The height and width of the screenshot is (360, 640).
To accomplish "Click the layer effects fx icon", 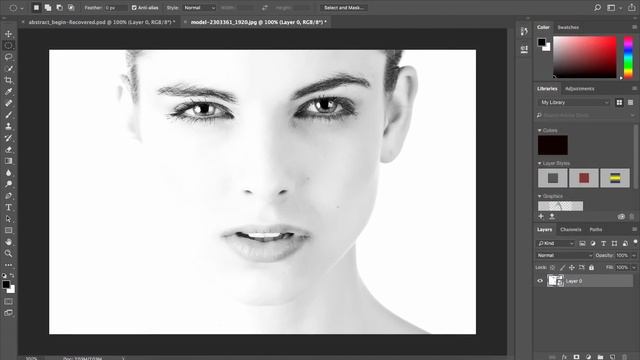I will coord(564,357).
